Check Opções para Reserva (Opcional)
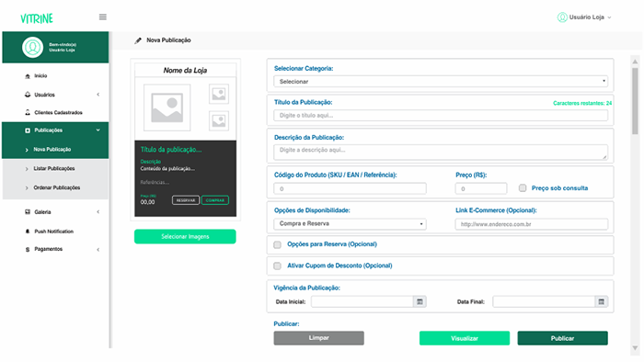 (277, 244)
